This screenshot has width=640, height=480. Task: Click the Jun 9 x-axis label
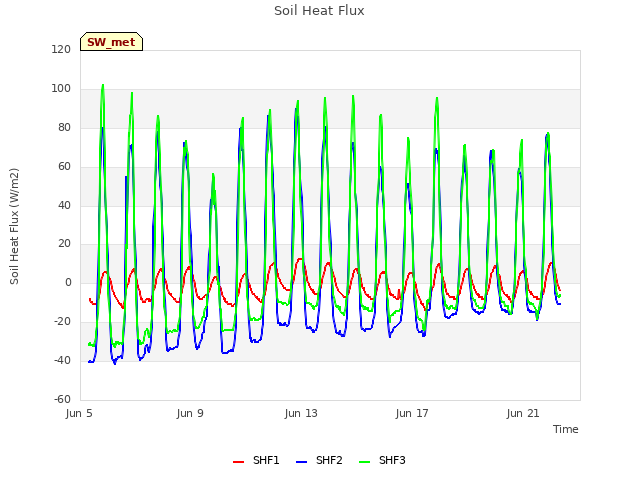tap(190, 413)
